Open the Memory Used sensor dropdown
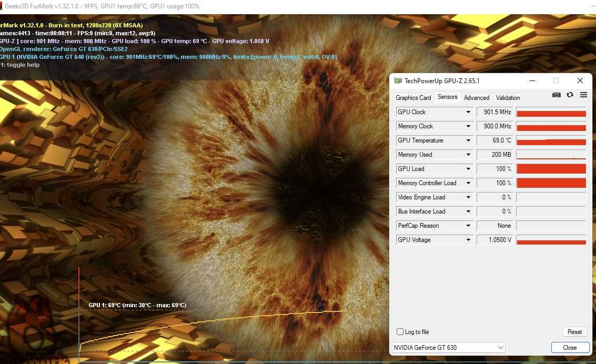Viewport: 596px width, 364px height. pos(468,155)
